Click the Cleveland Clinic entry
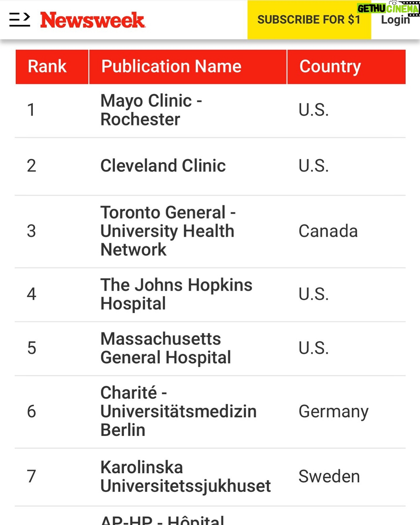The image size is (420, 525). [163, 166]
